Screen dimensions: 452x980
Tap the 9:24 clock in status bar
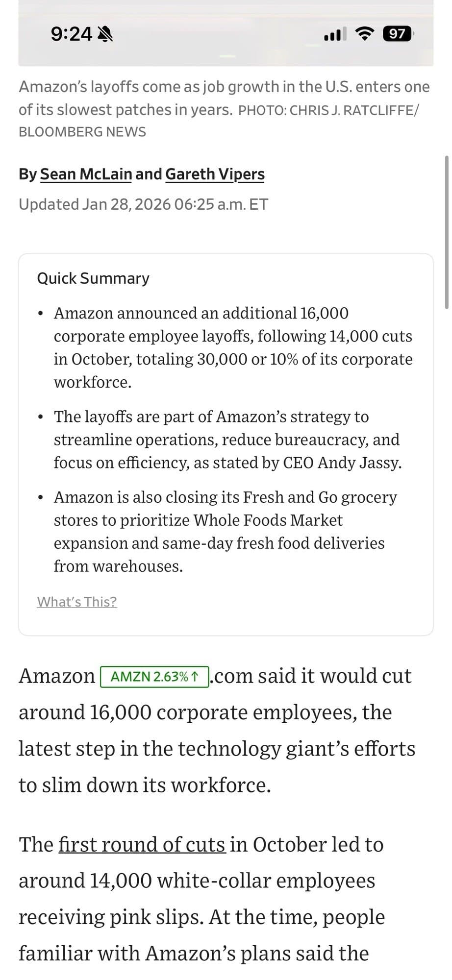tap(71, 34)
